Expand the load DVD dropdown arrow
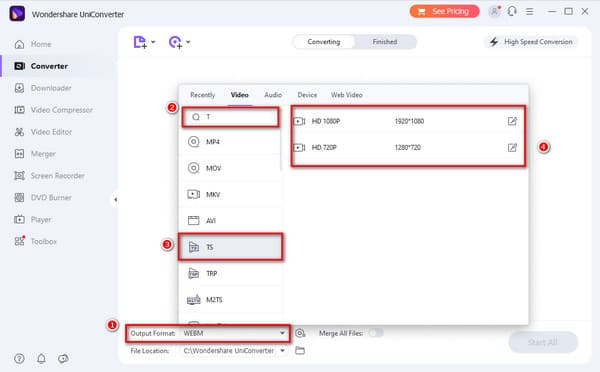Screen dimensions: 600x372 pos(188,42)
